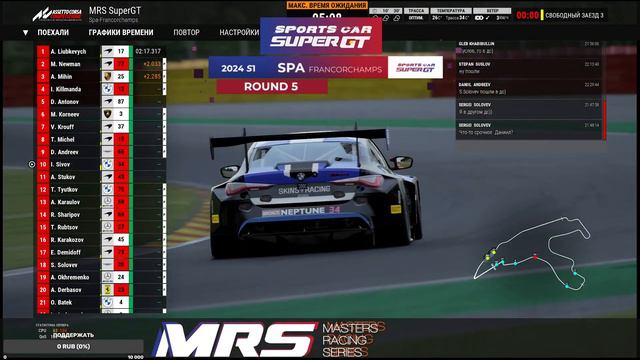Image resolution: width=640 pixels, height=360 pixels.
Task: Click the ТРАССА track condition header
Action: click(x=416, y=11)
